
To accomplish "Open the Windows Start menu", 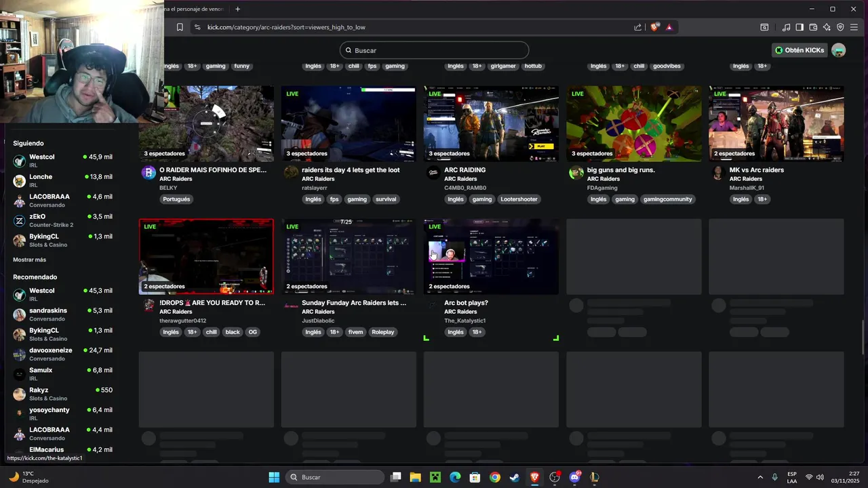I will pyautogui.click(x=274, y=477).
